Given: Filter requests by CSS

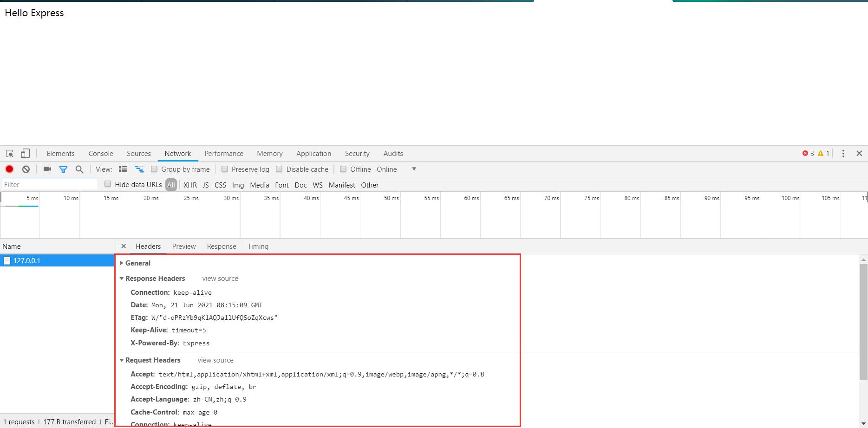Looking at the screenshot, I should point(221,185).
